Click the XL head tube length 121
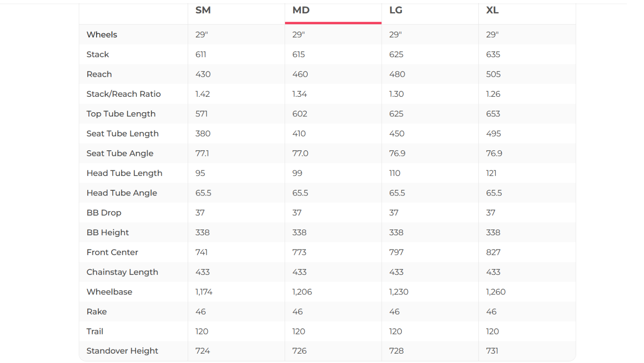This screenshot has height=363, width=644. tap(491, 173)
